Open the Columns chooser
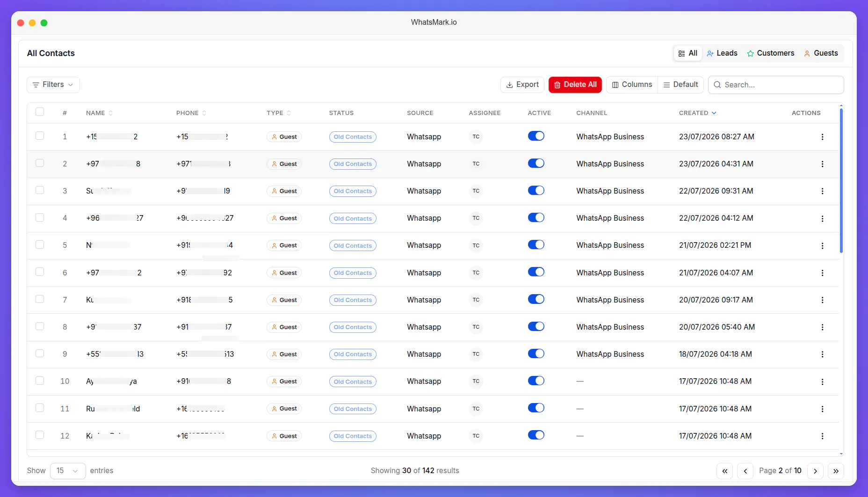This screenshot has height=497, width=868. pyautogui.click(x=632, y=85)
